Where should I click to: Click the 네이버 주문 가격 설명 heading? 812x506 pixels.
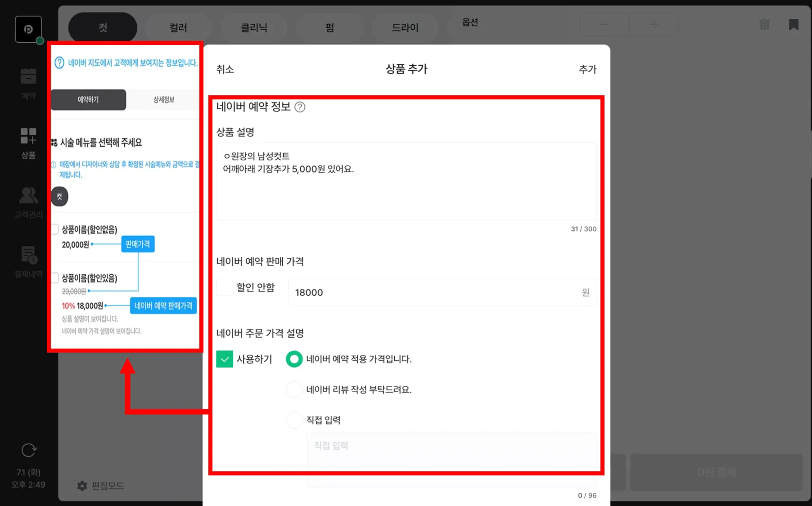[x=260, y=333]
